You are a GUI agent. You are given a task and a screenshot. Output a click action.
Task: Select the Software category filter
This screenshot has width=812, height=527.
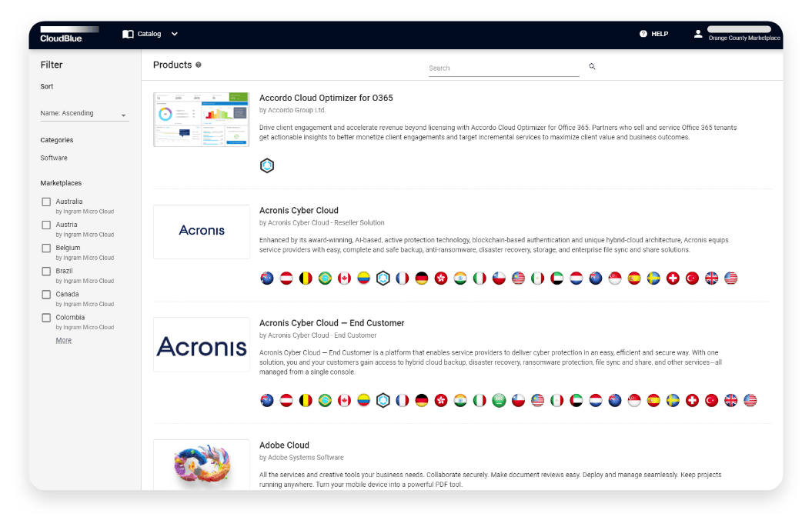(x=54, y=158)
